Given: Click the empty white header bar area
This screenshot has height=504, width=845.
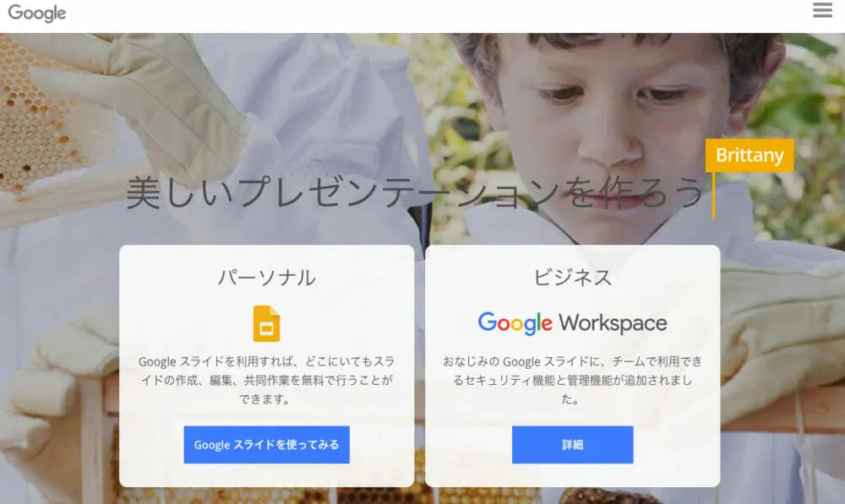Looking at the screenshot, I should pos(431,15).
